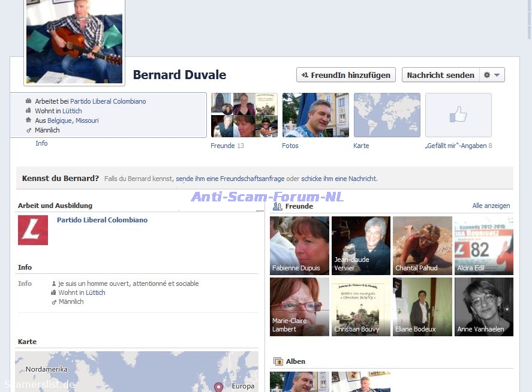Click the FreundIn hinzufügen button

pyautogui.click(x=346, y=75)
